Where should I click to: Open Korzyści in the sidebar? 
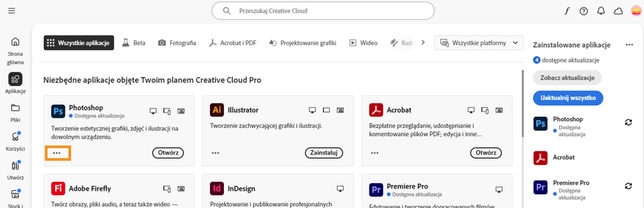[x=15, y=141]
